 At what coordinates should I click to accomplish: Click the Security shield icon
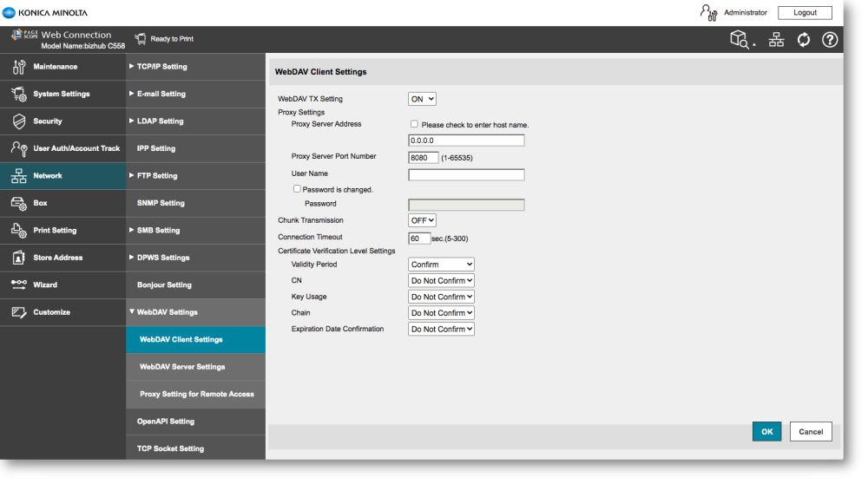click(19, 121)
